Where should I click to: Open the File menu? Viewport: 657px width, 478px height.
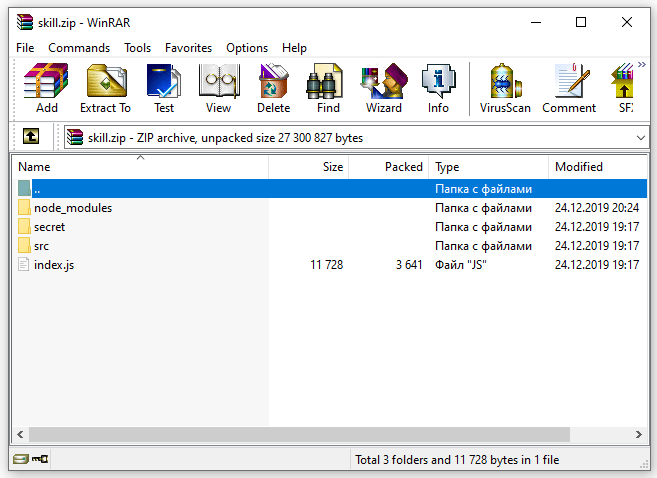[x=25, y=48]
